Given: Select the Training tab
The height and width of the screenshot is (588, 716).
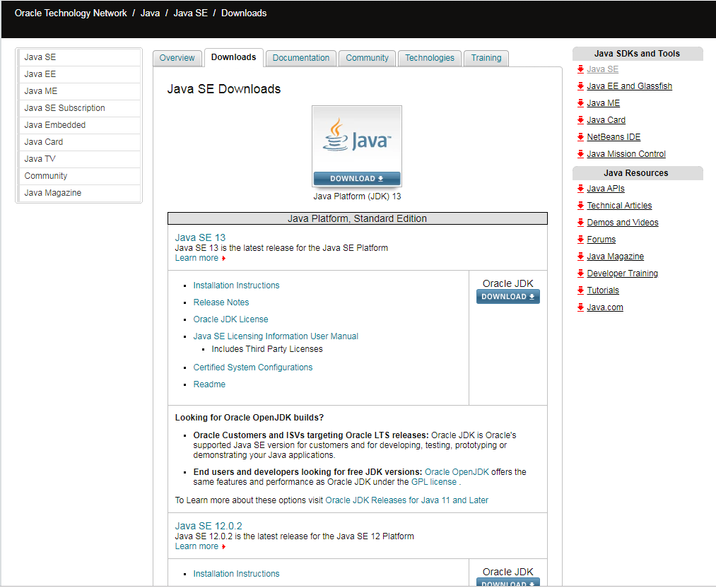Looking at the screenshot, I should coord(486,58).
